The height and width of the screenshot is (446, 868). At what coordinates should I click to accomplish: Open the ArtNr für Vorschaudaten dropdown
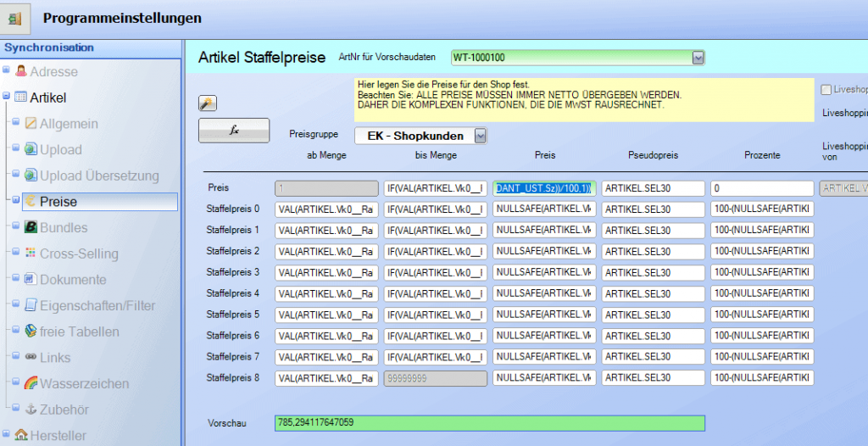698,58
